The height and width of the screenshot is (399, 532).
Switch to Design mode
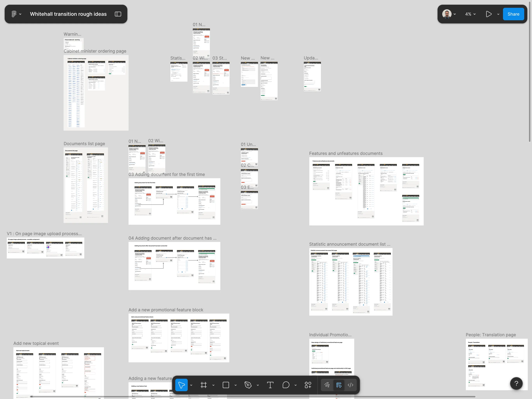tap(339, 385)
